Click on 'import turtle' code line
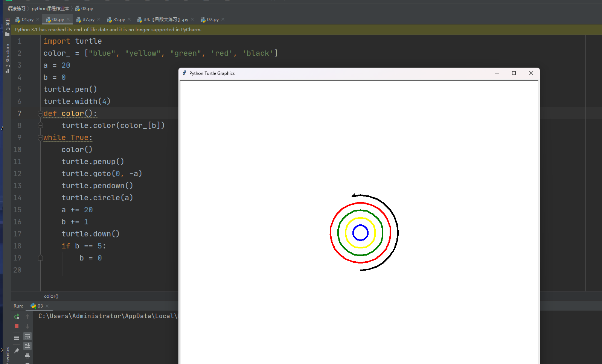Screen dimensions: 602x364 coord(73,41)
